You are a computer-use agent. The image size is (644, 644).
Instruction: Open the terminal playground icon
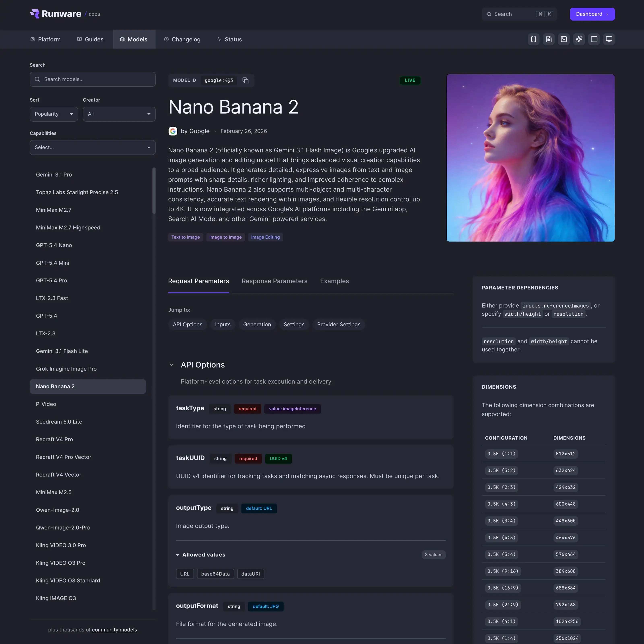pos(564,39)
